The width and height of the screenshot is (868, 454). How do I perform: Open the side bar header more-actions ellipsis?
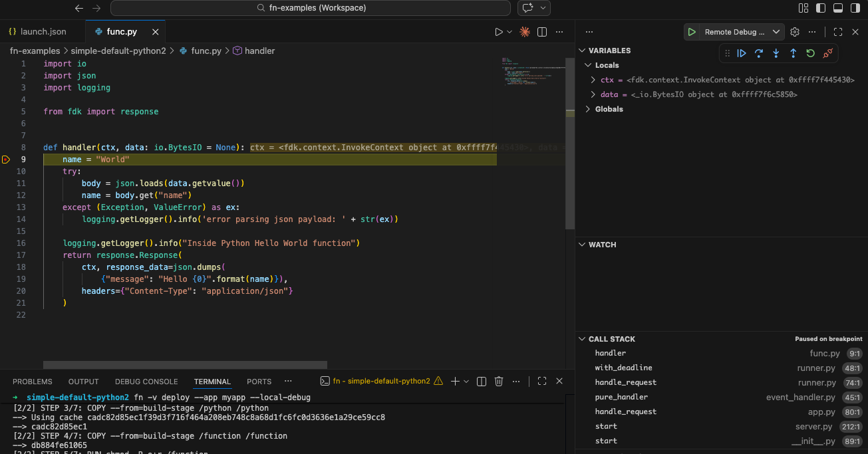pyautogui.click(x=589, y=32)
